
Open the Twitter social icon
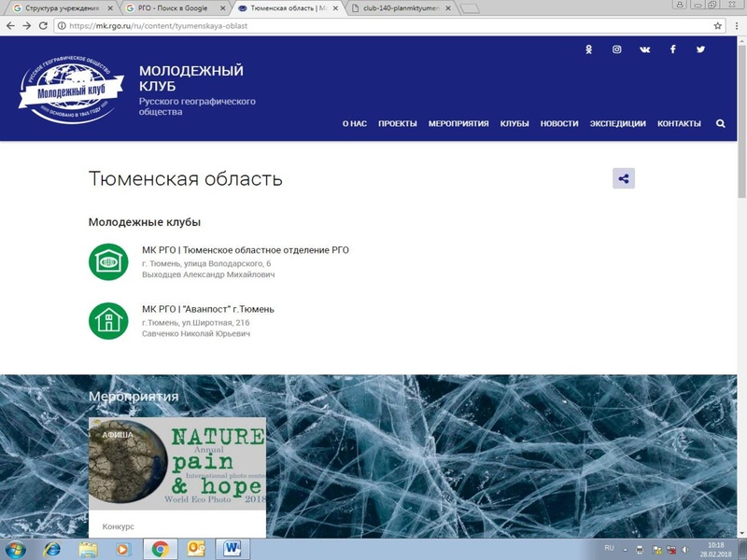(x=698, y=49)
